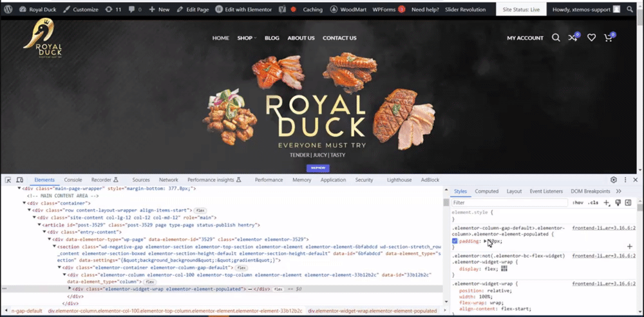Toggle the :hov element state panel
This screenshot has height=317, width=644.
click(578, 203)
